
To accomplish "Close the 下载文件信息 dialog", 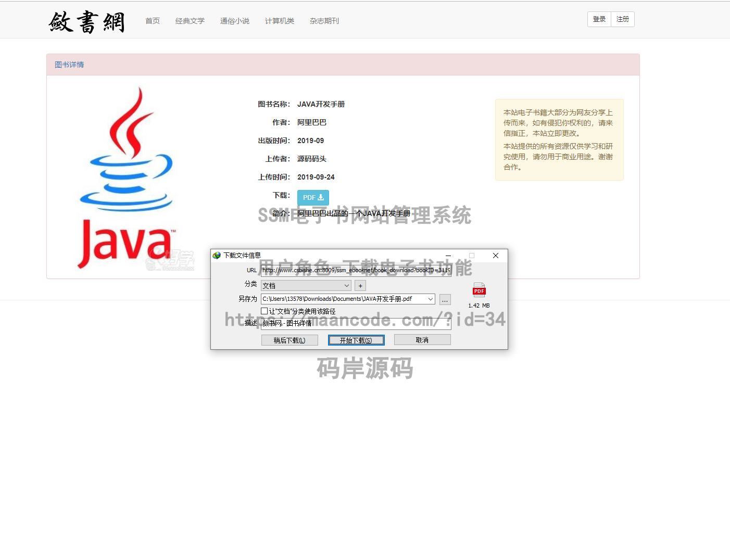I will (x=496, y=256).
